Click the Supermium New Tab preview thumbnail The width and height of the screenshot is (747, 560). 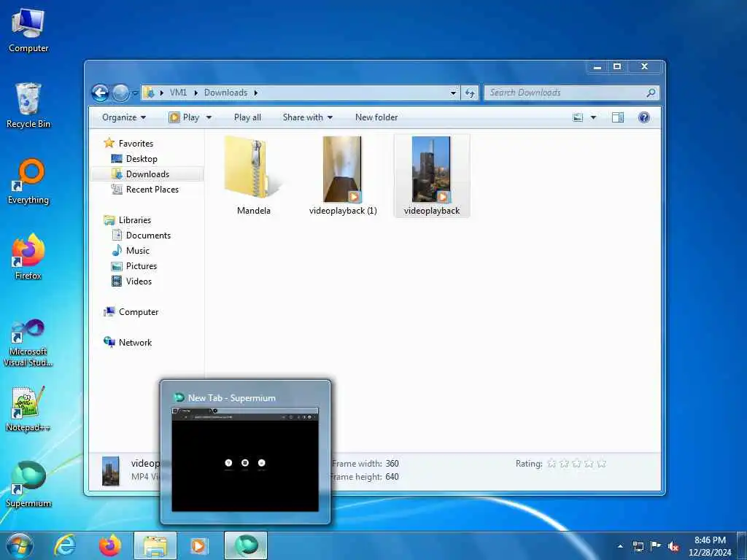pos(245,459)
